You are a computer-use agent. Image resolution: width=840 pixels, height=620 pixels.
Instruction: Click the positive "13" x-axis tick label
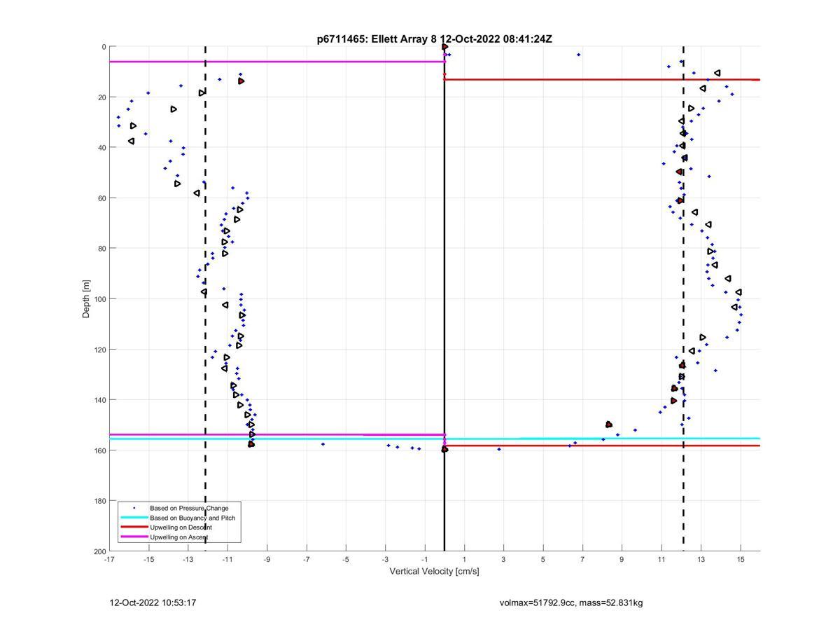pos(701,559)
